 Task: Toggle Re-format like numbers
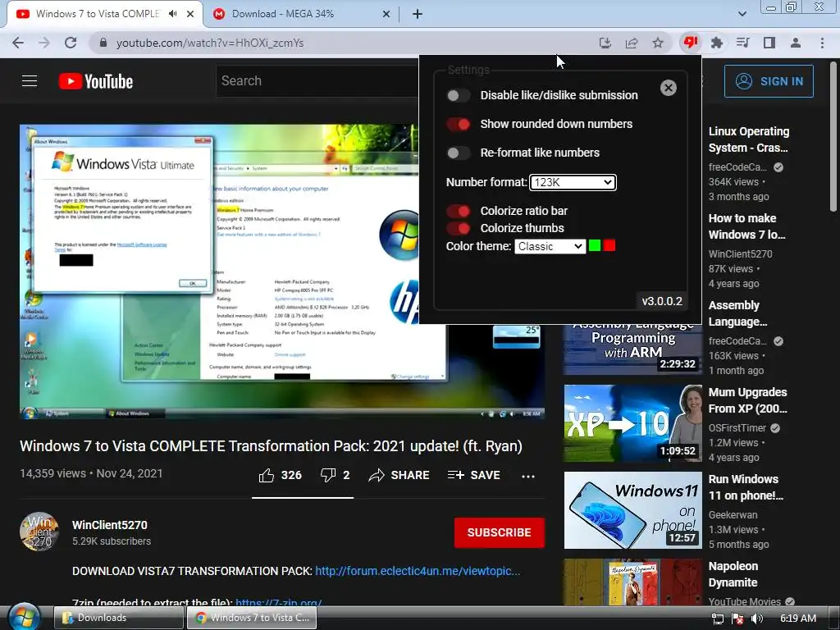[458, 153]
